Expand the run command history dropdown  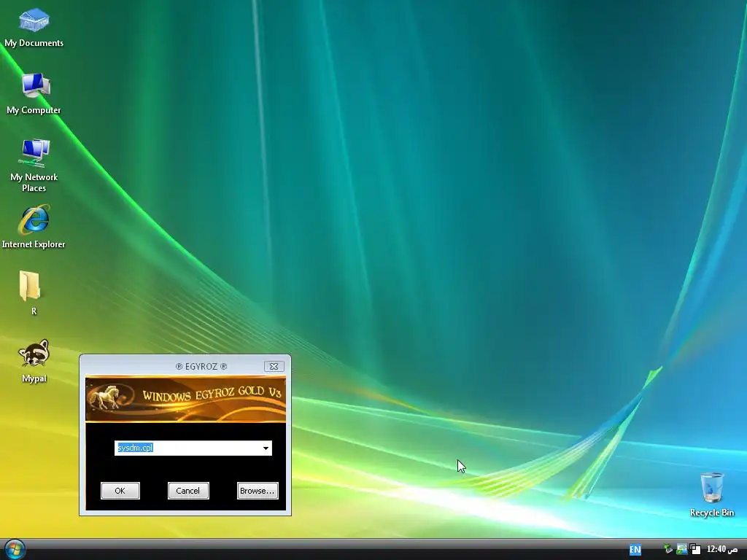pos(266,448)
